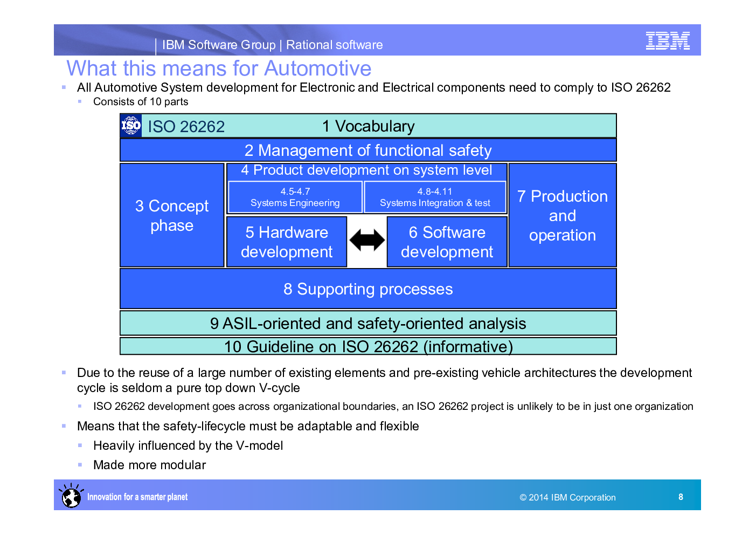
Task: Click the double-headed black arrow
Action: click(367, 241)
